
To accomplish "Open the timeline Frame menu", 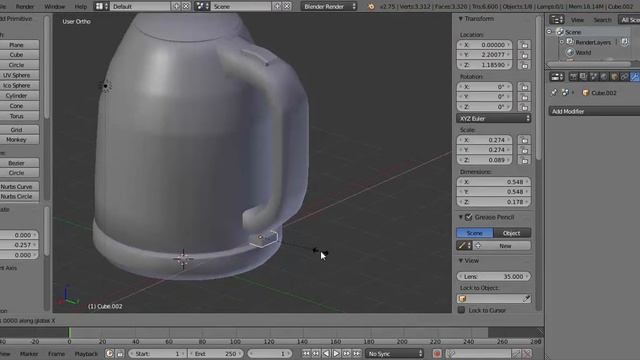I will pos(56,354).
